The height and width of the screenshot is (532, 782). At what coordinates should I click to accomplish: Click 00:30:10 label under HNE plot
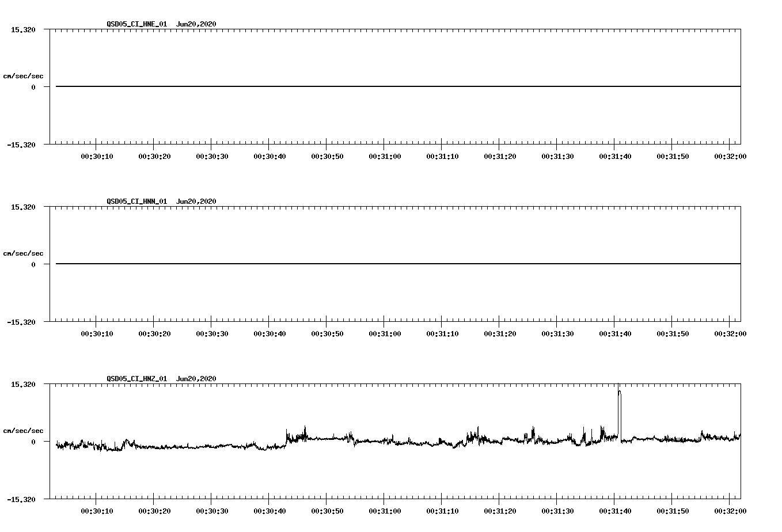(x=97, y=157)
